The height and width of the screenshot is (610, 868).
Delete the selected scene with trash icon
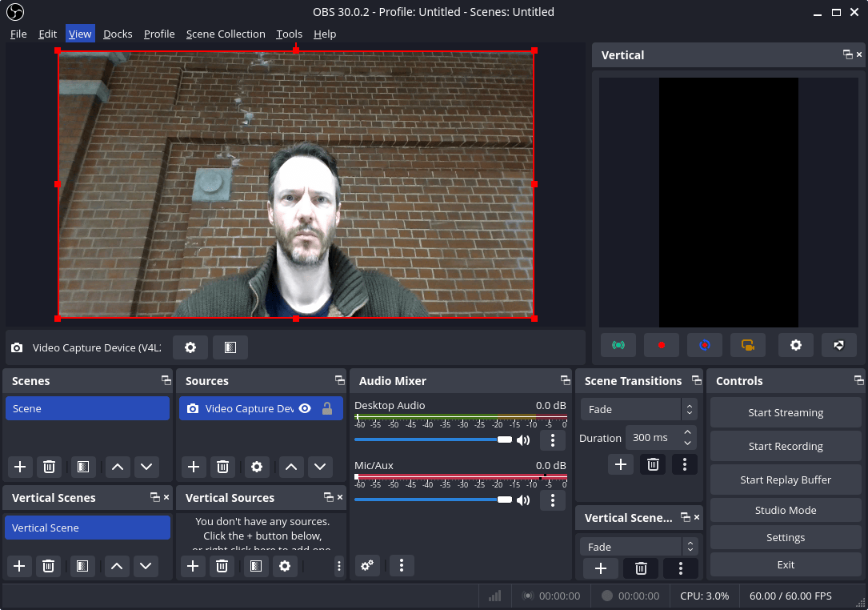pos(49,467)
